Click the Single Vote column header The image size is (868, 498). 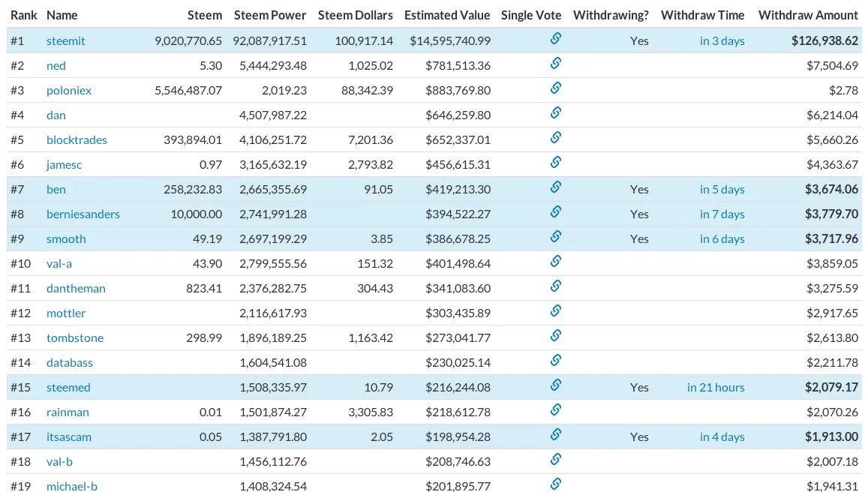531,15
